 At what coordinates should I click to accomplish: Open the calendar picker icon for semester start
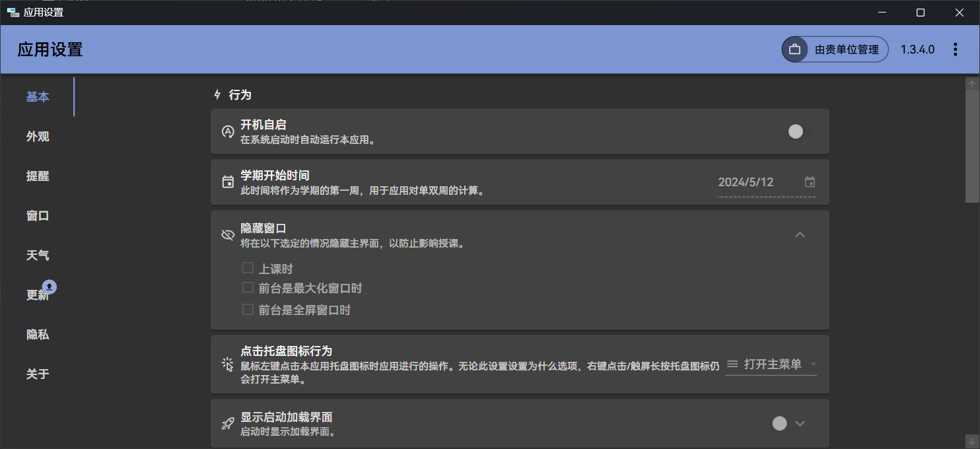[x=810, y=182]
